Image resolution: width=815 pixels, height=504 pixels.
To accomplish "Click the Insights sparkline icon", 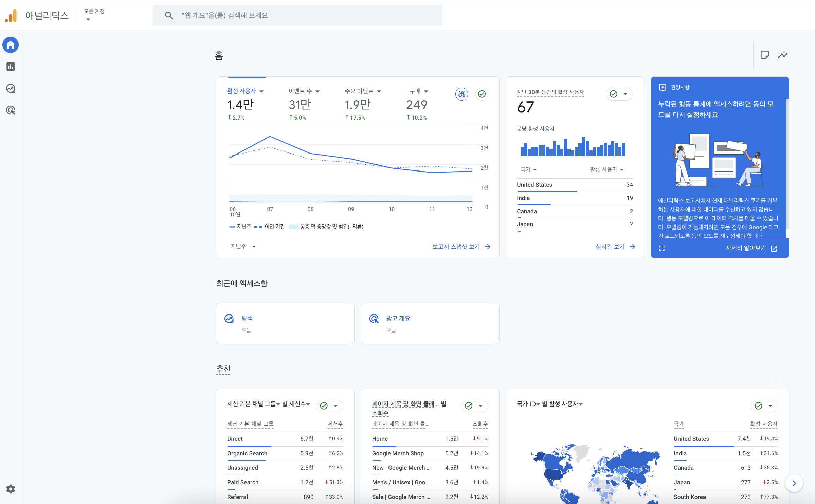I will tap(783, 55).
